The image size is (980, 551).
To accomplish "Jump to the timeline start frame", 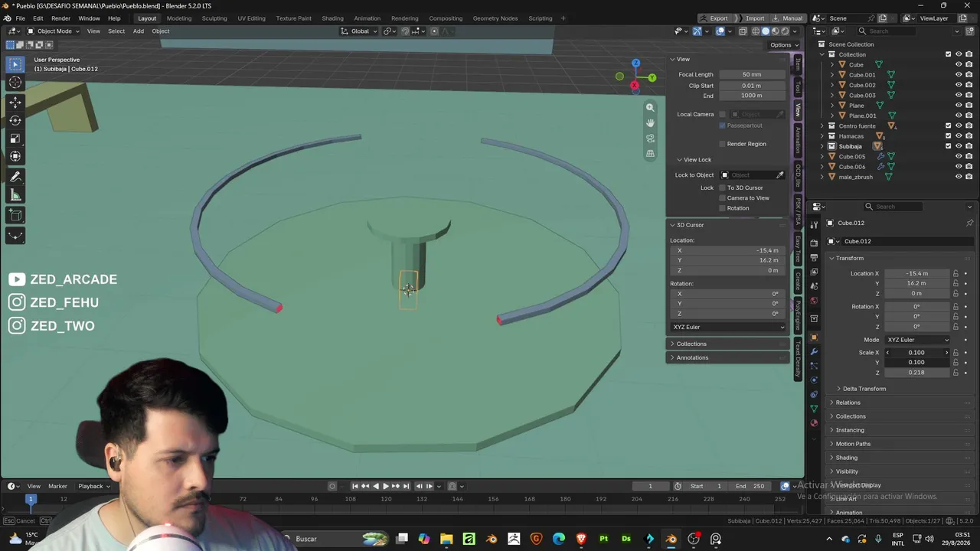I will click(x=355, y=486).
